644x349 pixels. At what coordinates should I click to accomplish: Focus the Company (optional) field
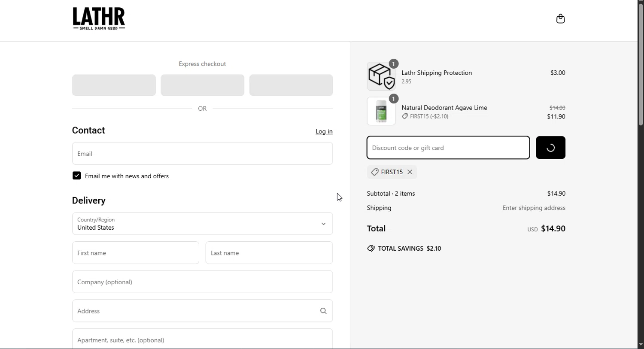[202, 282]
